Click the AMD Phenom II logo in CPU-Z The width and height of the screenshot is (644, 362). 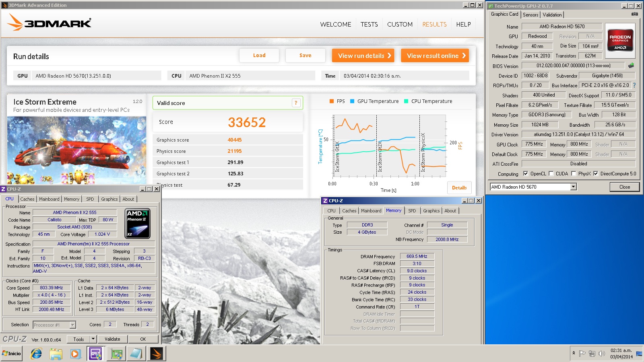pyautogui.click(x=138, y=224)
